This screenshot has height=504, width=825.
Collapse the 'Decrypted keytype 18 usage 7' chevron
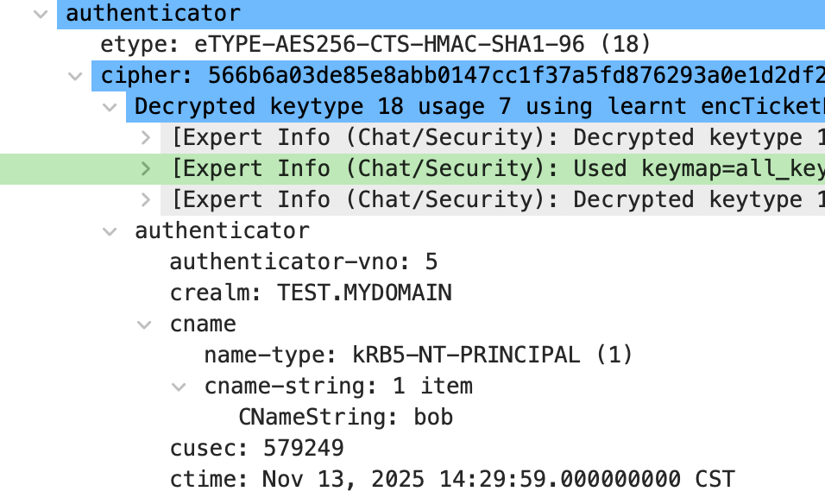(x=110, y=107)
